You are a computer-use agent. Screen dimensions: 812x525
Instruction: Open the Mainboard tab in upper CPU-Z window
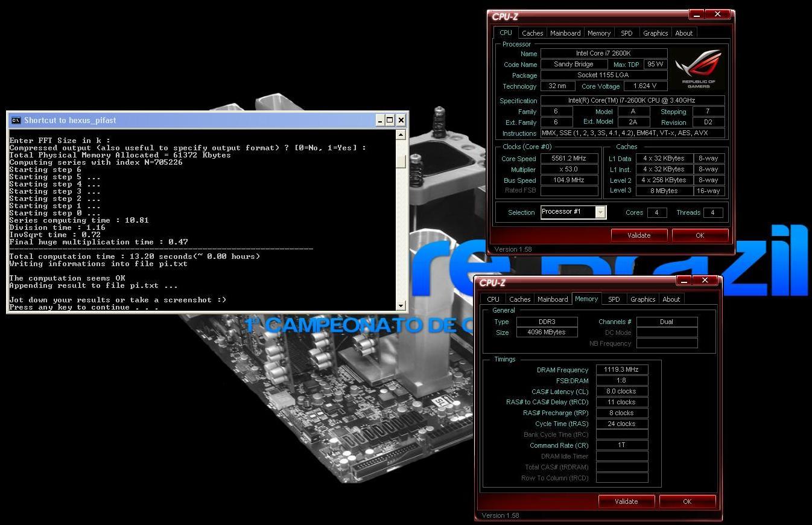coord(565,33)
